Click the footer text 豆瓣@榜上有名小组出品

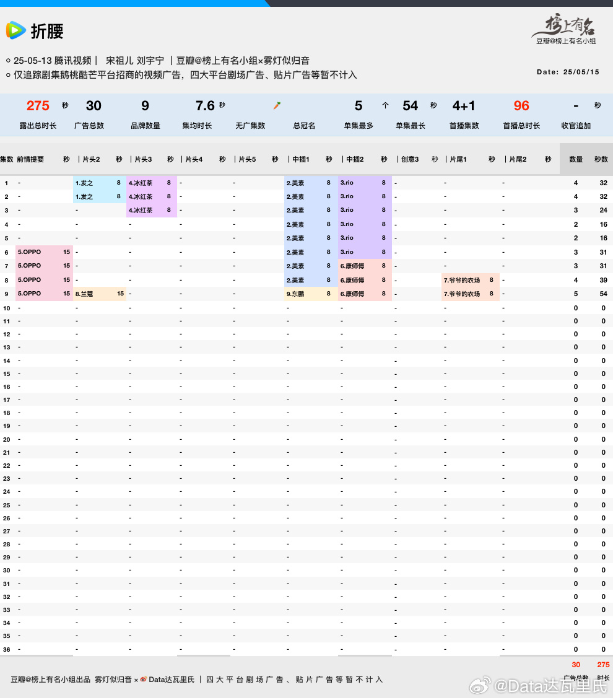50,680
